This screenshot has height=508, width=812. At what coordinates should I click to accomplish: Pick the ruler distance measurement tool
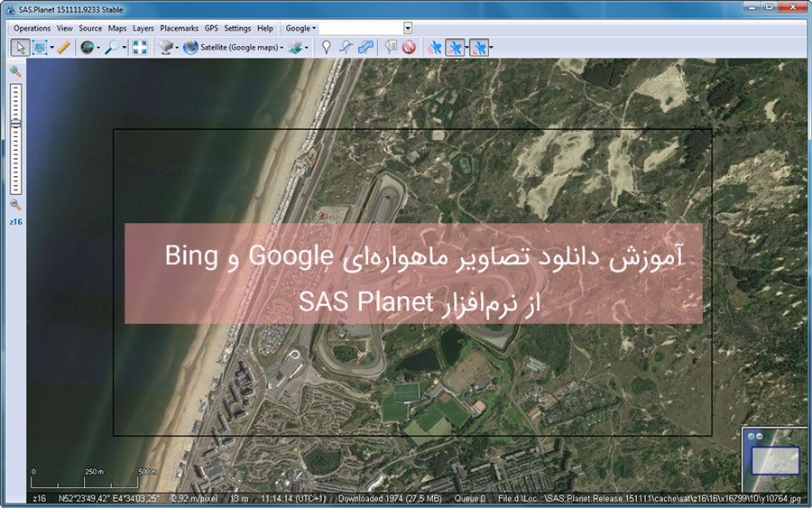tap(63, 47)
